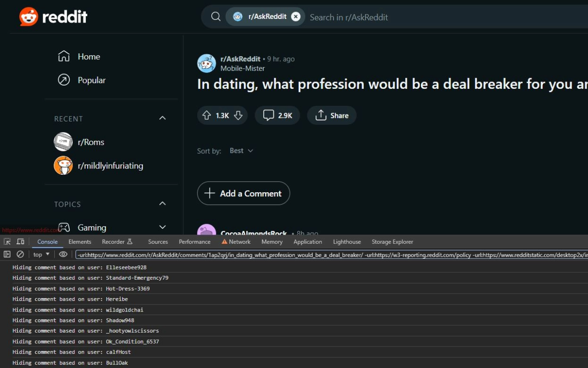Open Mobile-Mister's user profile
The image size is (588, 368).
243,68
